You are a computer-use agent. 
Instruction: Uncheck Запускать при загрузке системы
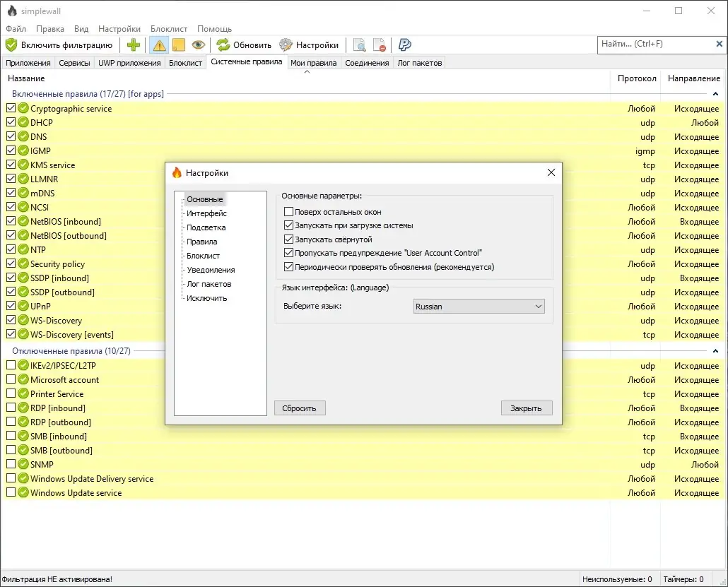[x=288, y=225]
